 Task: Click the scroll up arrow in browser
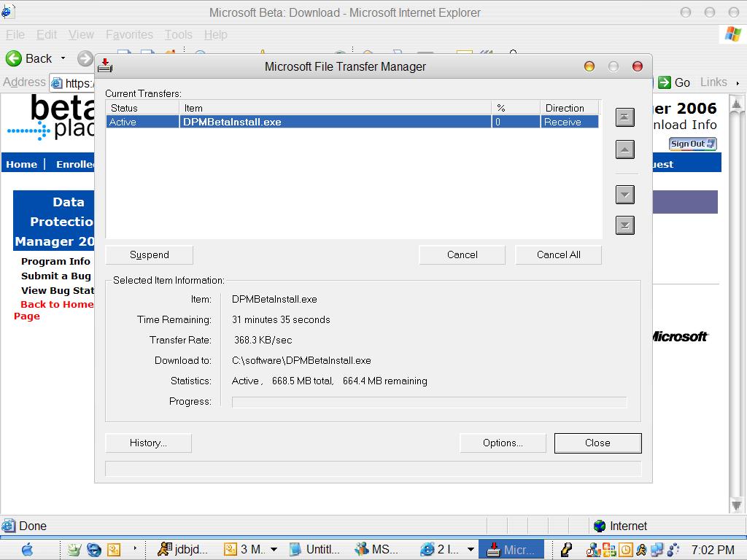(736, 104)
